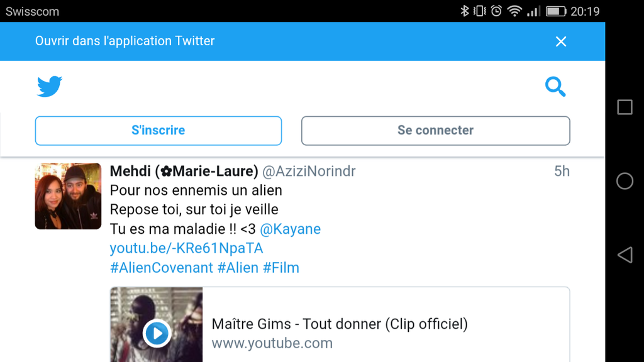This screenshot has width=644, height=362.
Task: Play the Maître Gims video
Action: [x=157, y=333]
